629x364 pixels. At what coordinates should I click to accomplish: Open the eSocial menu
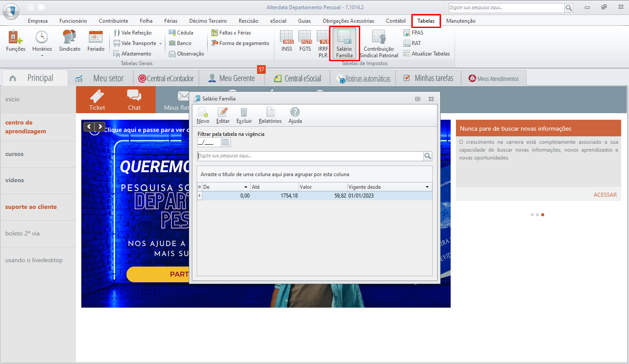pyautogui.click(x=278, y=21)
